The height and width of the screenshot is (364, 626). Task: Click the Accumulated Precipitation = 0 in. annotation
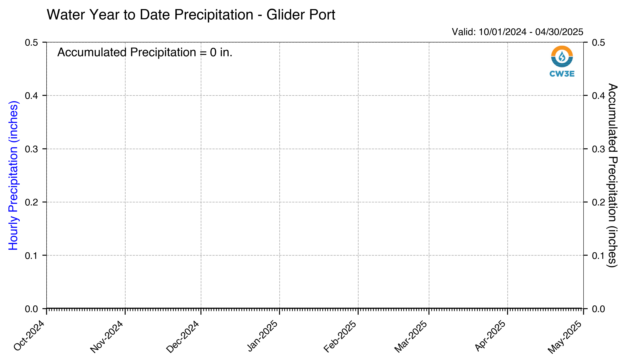145,52
